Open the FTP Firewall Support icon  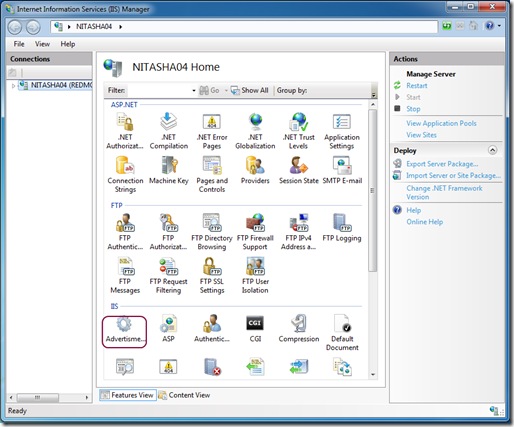[x=255, y=232]
